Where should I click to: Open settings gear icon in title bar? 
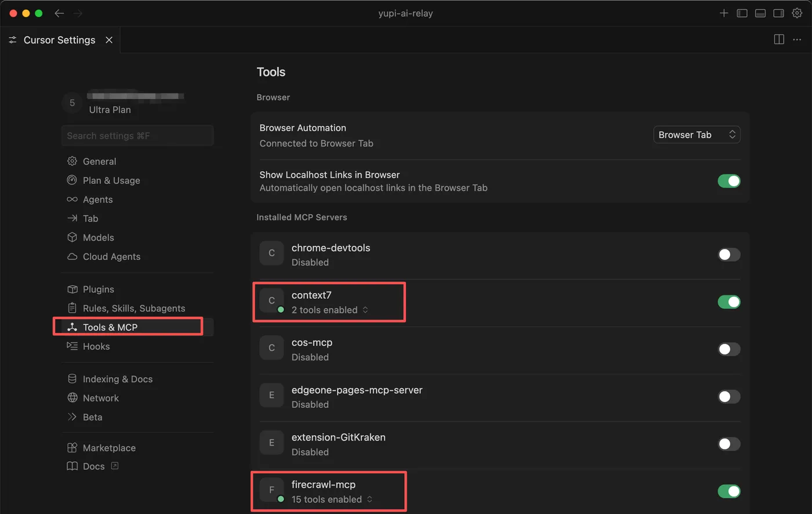[797, 13]
